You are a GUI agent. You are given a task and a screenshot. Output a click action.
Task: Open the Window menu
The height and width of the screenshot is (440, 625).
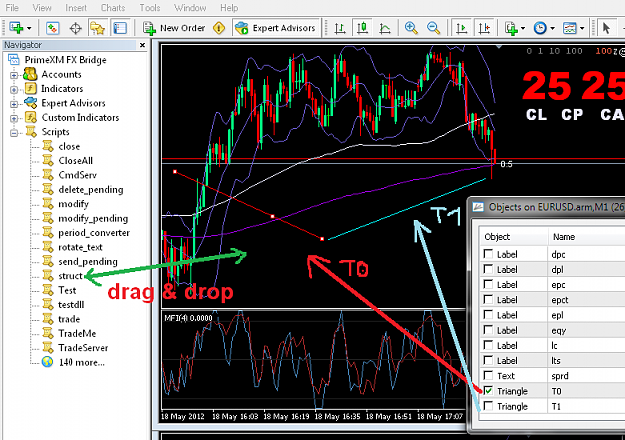tap(190, 8)
